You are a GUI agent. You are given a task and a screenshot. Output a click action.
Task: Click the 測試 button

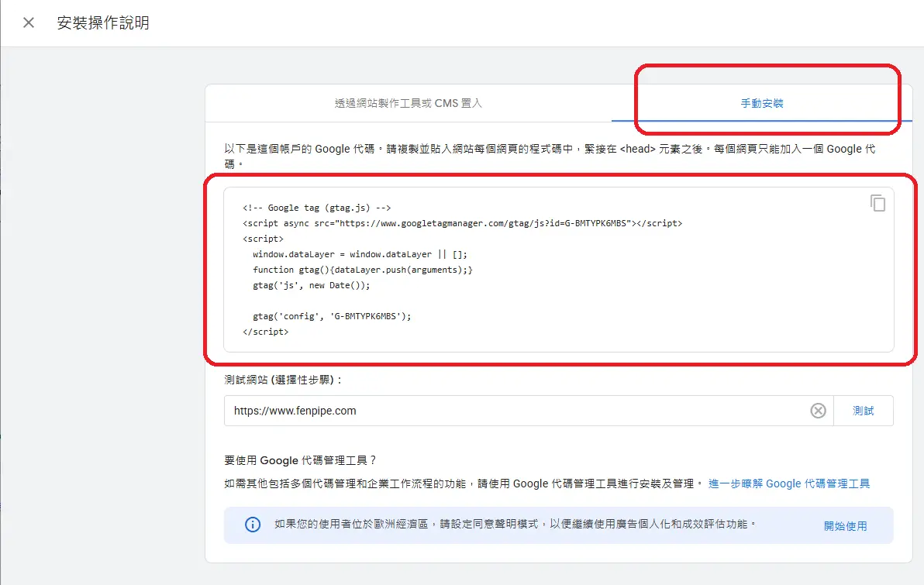click(864, 411)
